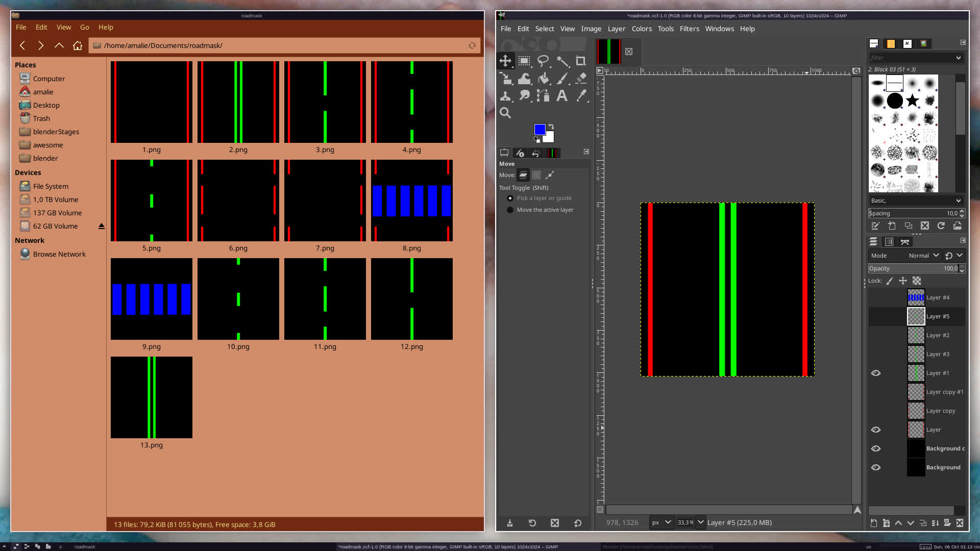The width and height of the screenshot is (980, 551).
Task: Select the Zoom magnifier tool
Action: (505, 113)
